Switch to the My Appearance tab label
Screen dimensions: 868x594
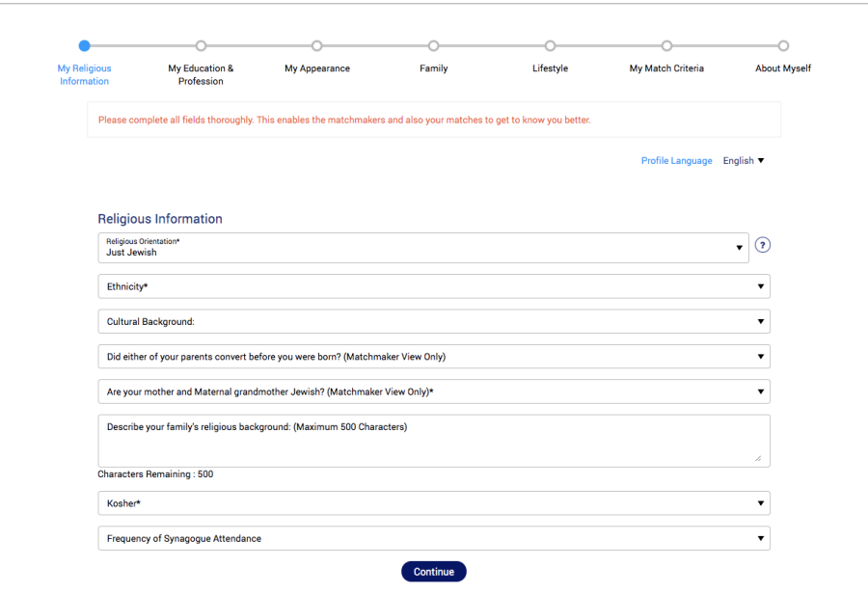pyautogui.click(x=317, y=68)
